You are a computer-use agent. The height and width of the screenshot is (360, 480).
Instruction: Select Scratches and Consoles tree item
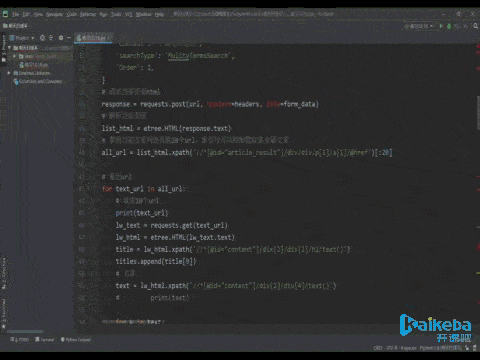coord(37,81)
